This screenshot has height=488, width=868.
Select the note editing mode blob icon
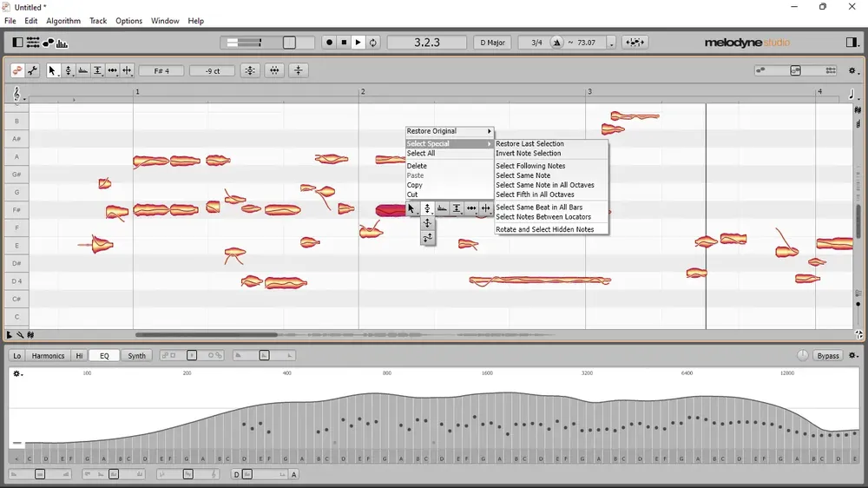17,70
